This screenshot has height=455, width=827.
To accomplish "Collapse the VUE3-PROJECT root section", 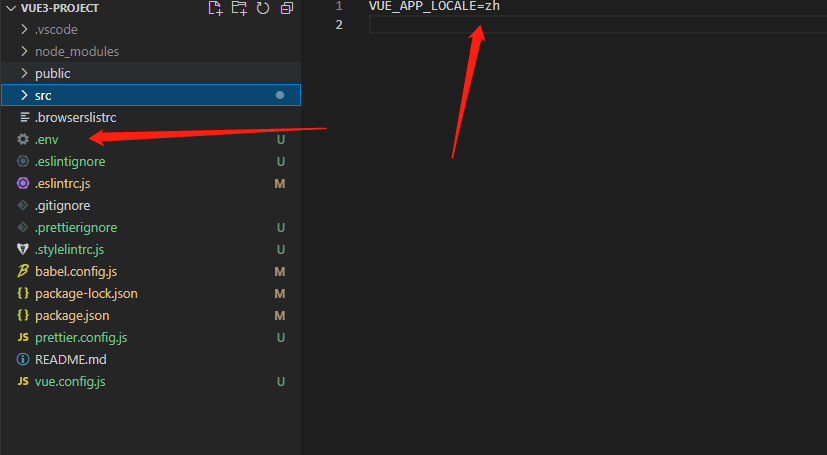I will coord(11,8).
